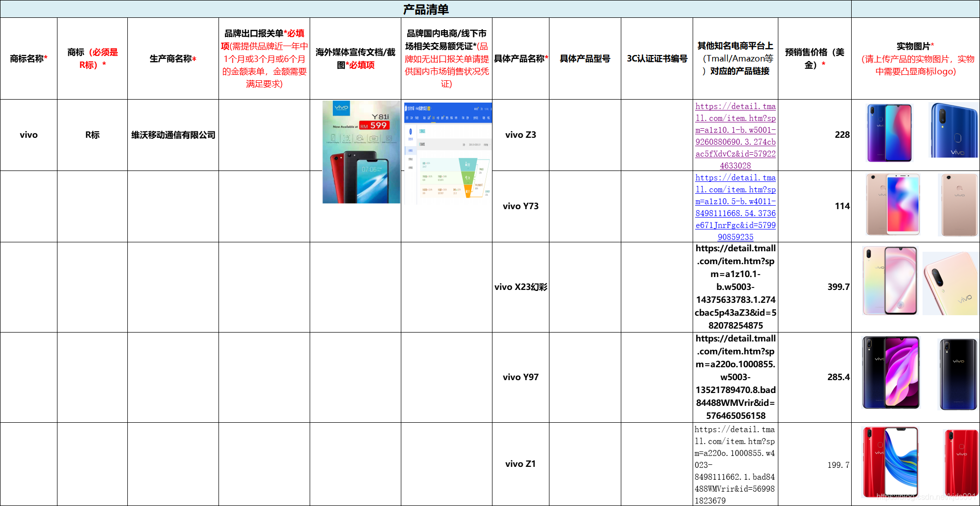Image resolution: width=980 pixels, height=506 pixels.
Task: Select the 预销售价格（美金）header cell
Action: (x=815, y=58)
